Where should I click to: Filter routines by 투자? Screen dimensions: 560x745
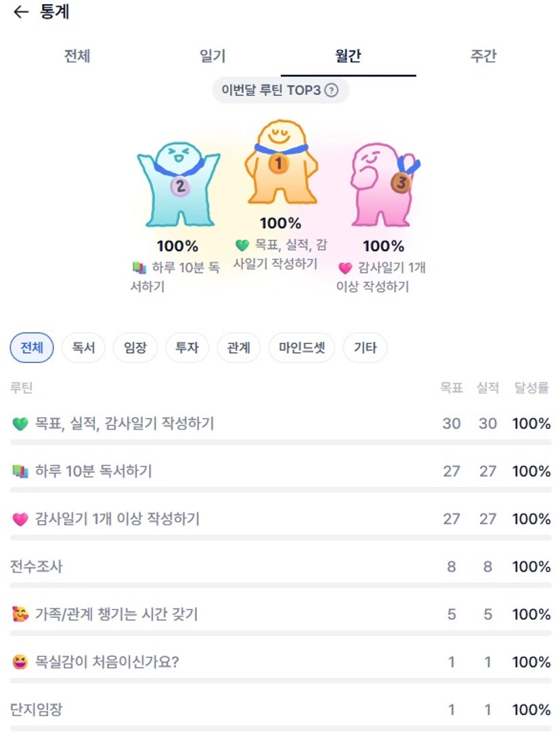tap(188, 348)
